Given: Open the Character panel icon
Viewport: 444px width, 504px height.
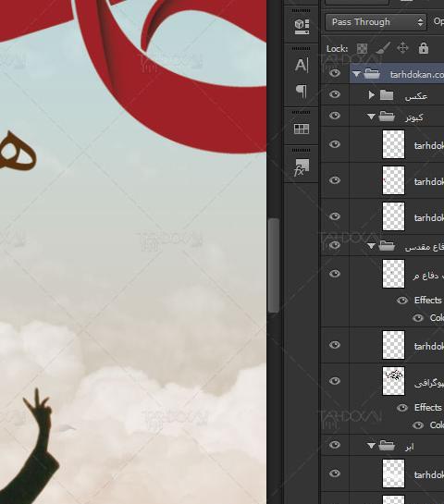Looking at the screenshot, I should tap(302, 66).
